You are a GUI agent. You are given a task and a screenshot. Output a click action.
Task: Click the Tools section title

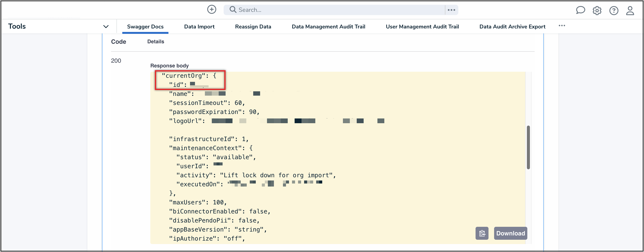pos(17,26)
